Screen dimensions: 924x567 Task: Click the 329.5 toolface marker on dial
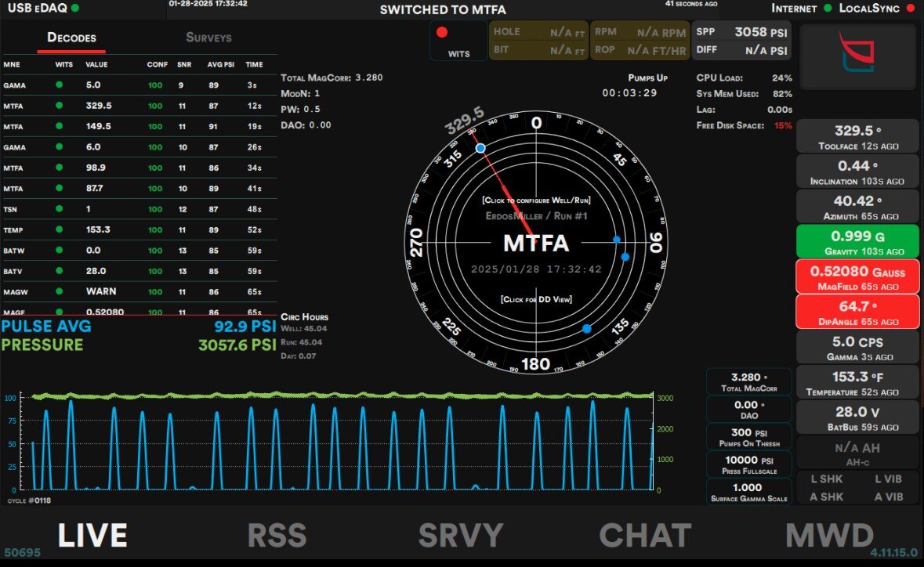coord(465,120)
